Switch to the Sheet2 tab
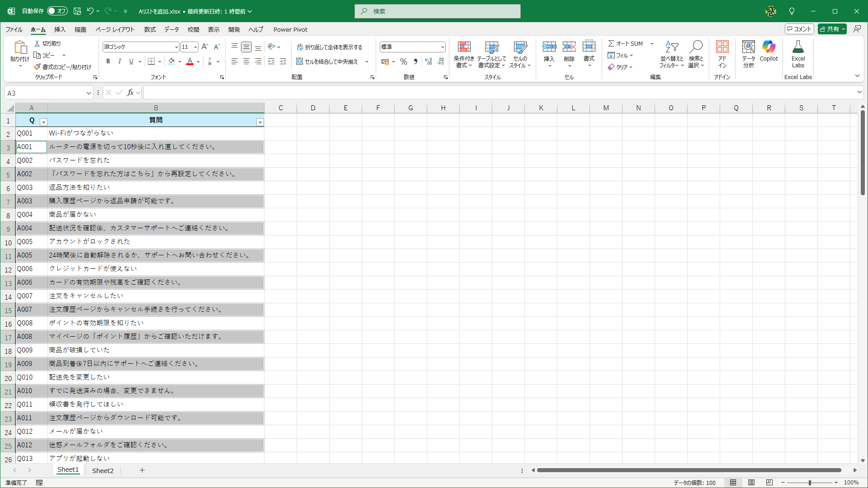This screenshot has height=488, width=868. 103,470
